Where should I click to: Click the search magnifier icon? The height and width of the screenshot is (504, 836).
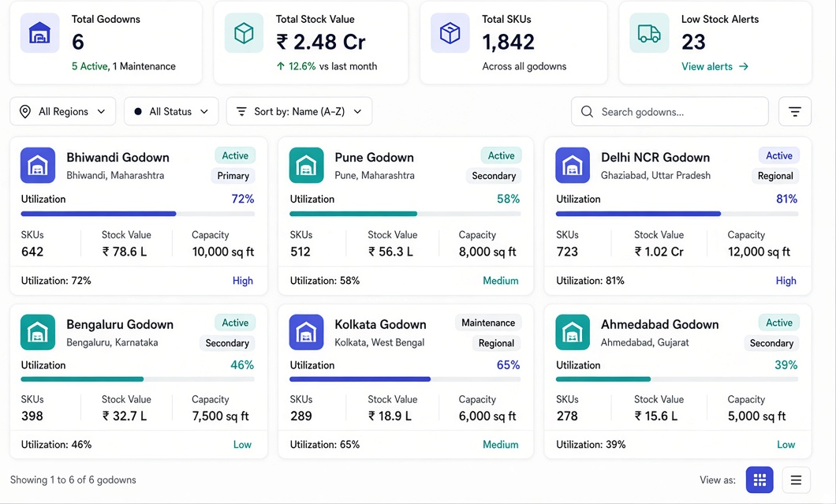point(587,111)
